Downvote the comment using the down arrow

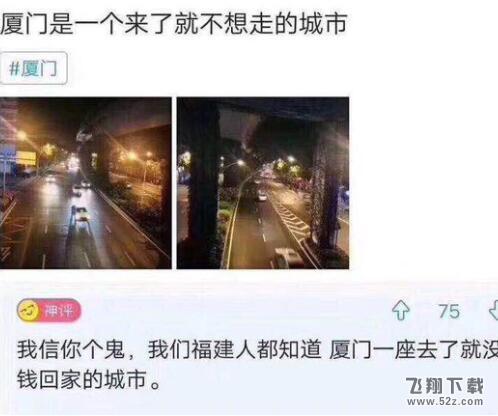tap(493, 310)
